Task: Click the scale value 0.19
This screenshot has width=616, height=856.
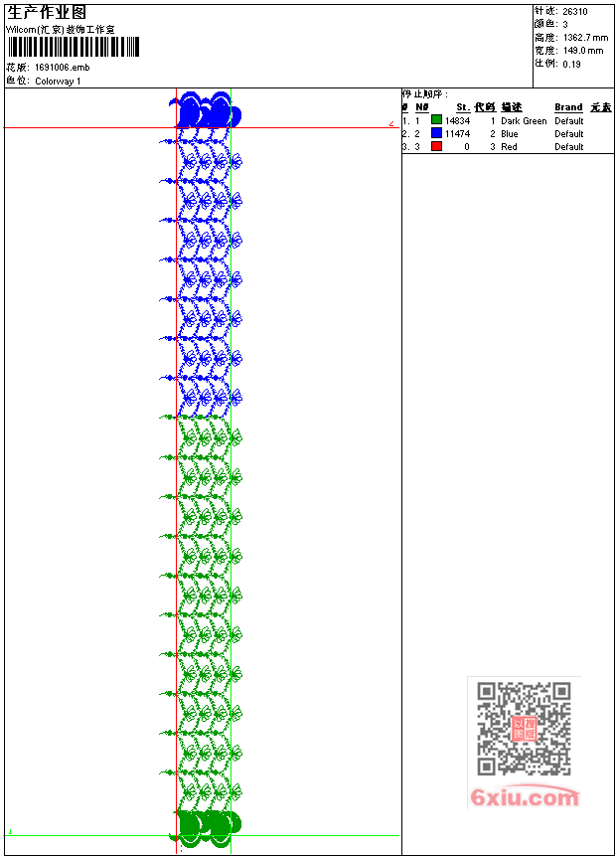Action: pyautogui.click(x=572, y=64)
